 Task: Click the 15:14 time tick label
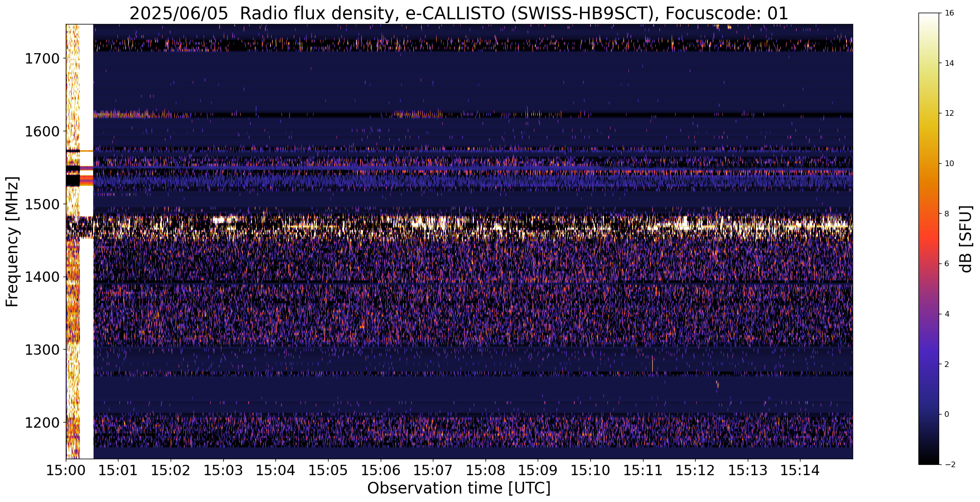coord(800,470)
